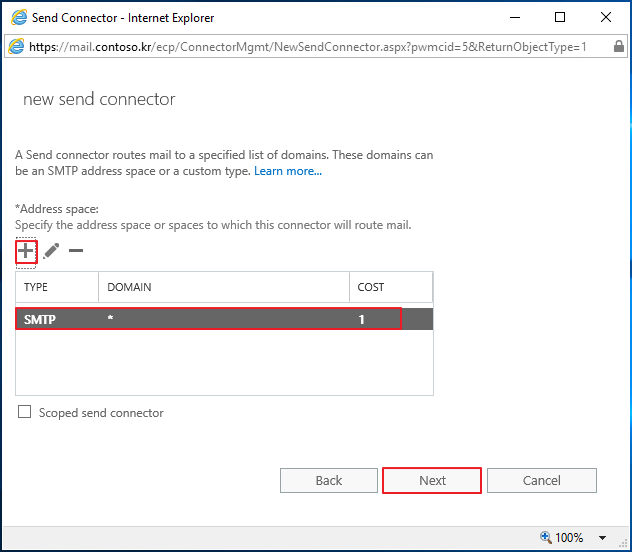The image size is (632, 552).
Task: Close the Send Connector window
Action: click(x=606, y=17)
